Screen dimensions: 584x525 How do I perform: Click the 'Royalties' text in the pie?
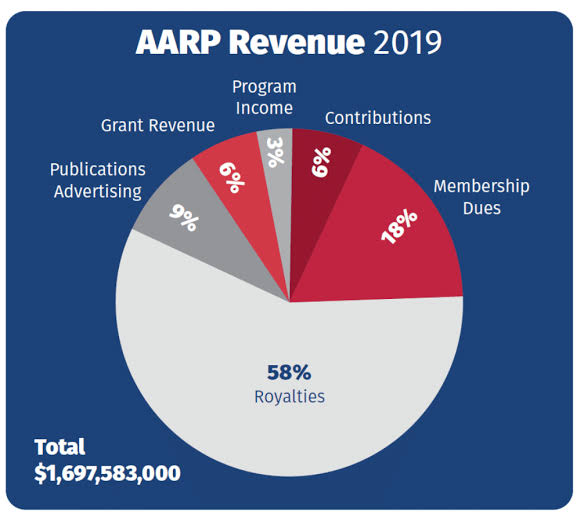pos(289,396)
